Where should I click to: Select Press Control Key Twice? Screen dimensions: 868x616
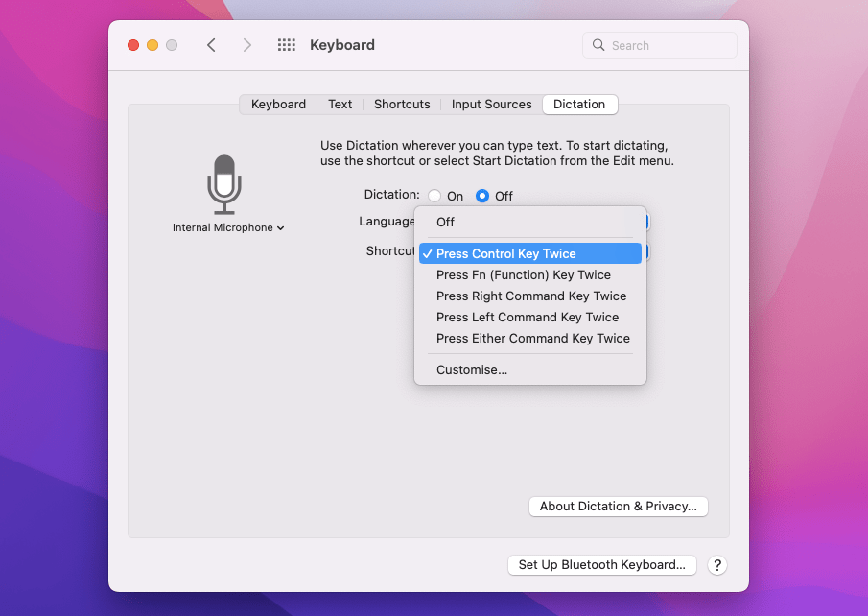[x=530, y=253]
